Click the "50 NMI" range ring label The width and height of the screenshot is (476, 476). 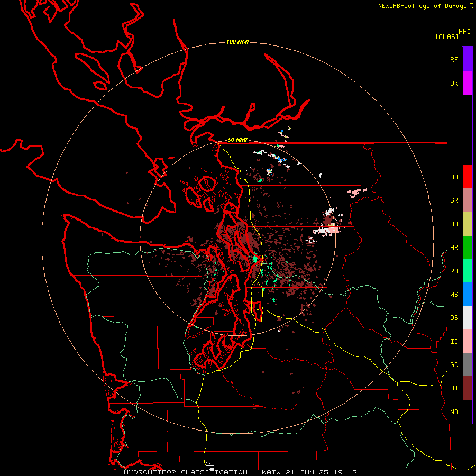coord(237,140)
